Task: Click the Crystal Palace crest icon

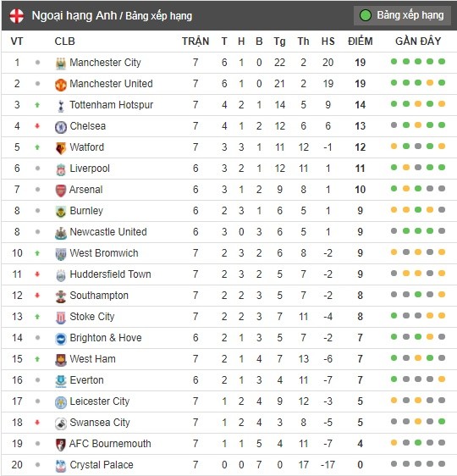Action: [61, 466]
